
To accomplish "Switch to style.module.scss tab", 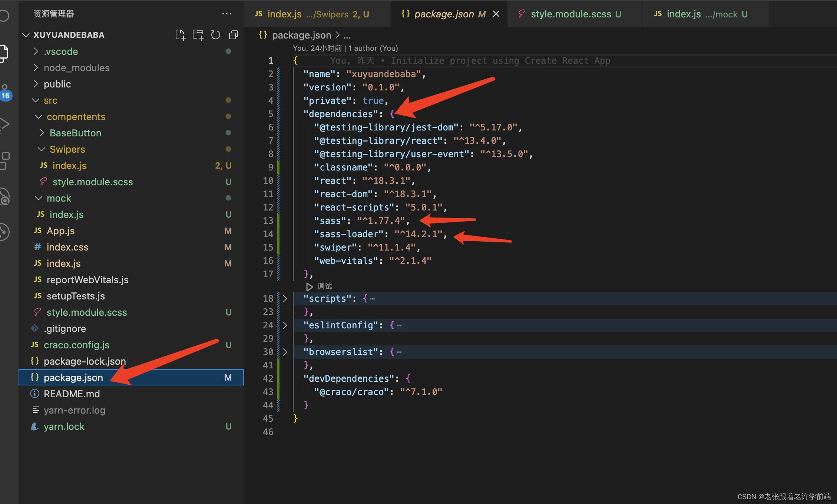I will [x=571, y=14].
